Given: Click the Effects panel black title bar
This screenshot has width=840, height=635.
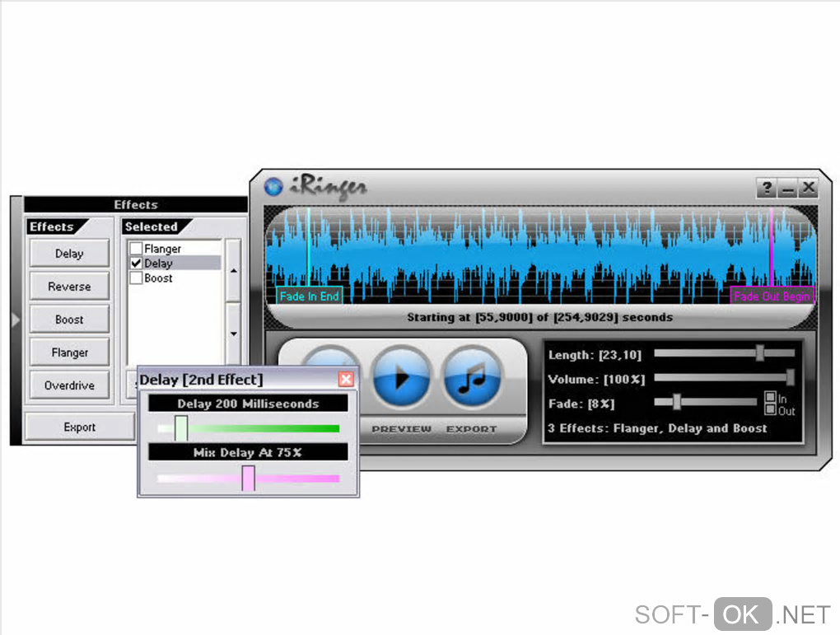Looking at the screenshot, I should point(136,205).
